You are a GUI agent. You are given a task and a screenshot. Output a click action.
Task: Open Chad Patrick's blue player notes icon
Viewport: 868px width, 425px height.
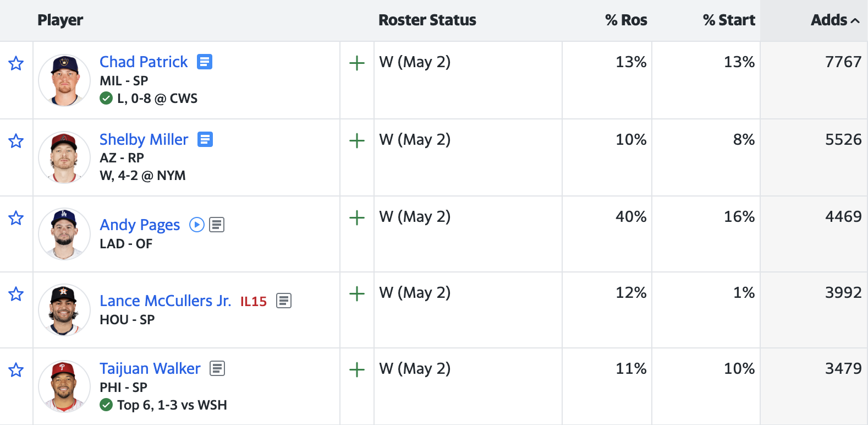tap(205, 62)
